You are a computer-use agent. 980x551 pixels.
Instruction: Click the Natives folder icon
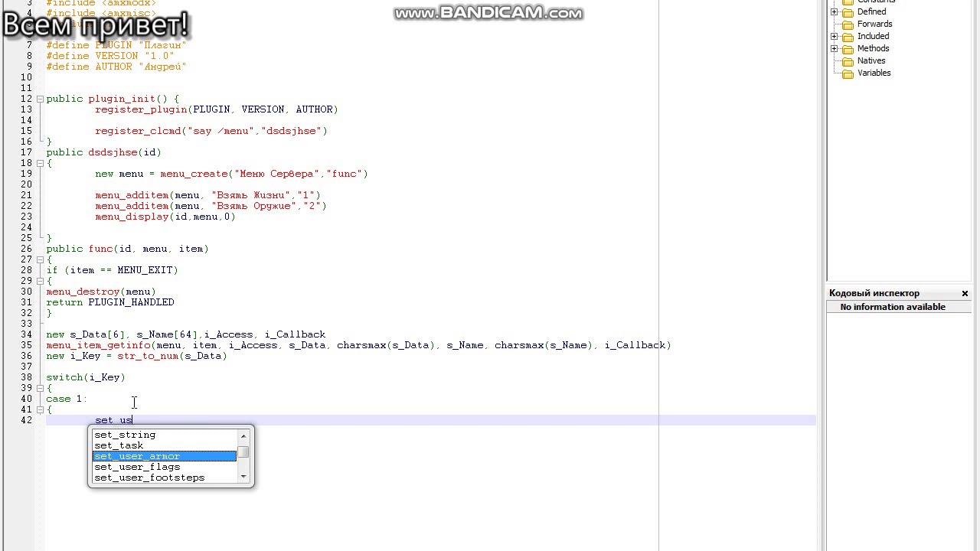pyautogui.click(x=848, y=61)
